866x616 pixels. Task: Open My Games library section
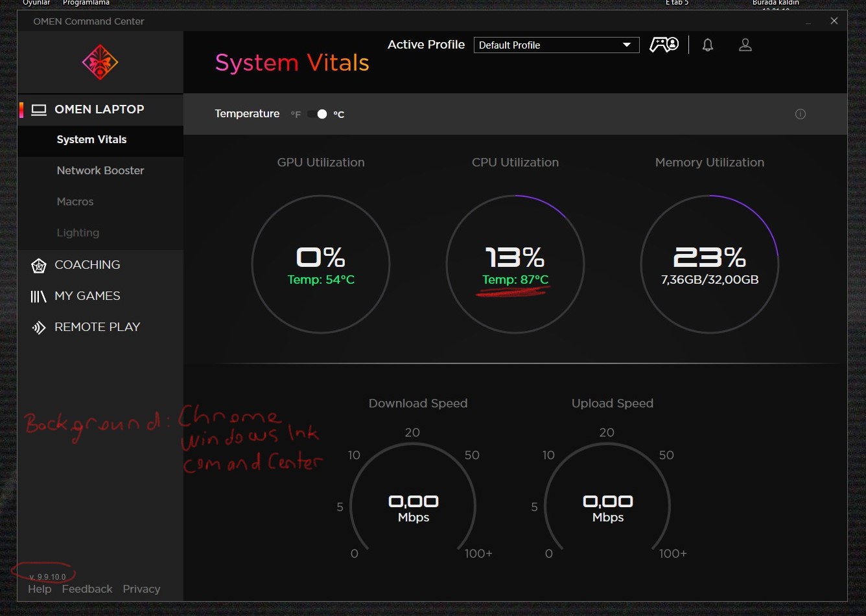click(88, 295)
